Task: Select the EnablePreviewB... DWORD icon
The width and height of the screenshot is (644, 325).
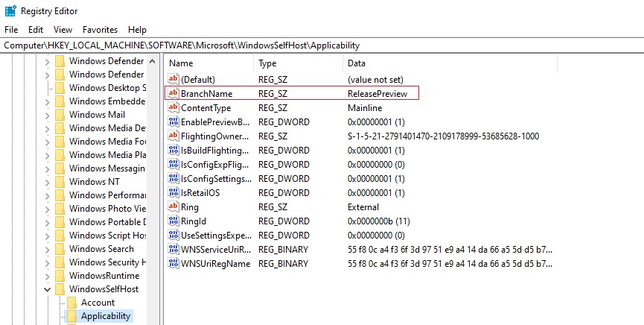Action: click(x=173, y=122)
